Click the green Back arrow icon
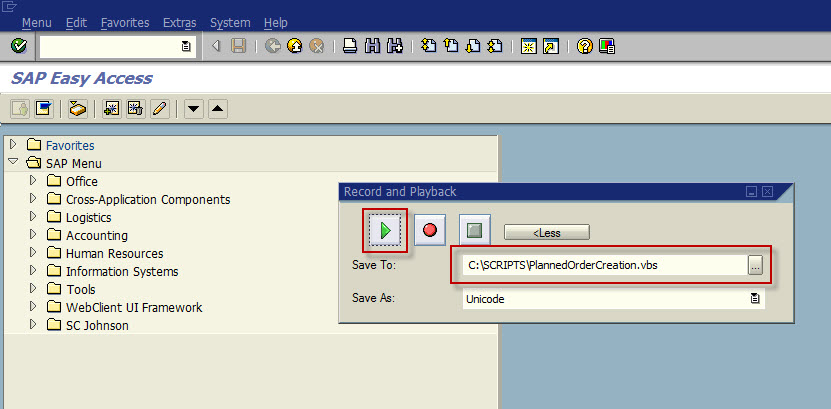 [x=272, y=47]
